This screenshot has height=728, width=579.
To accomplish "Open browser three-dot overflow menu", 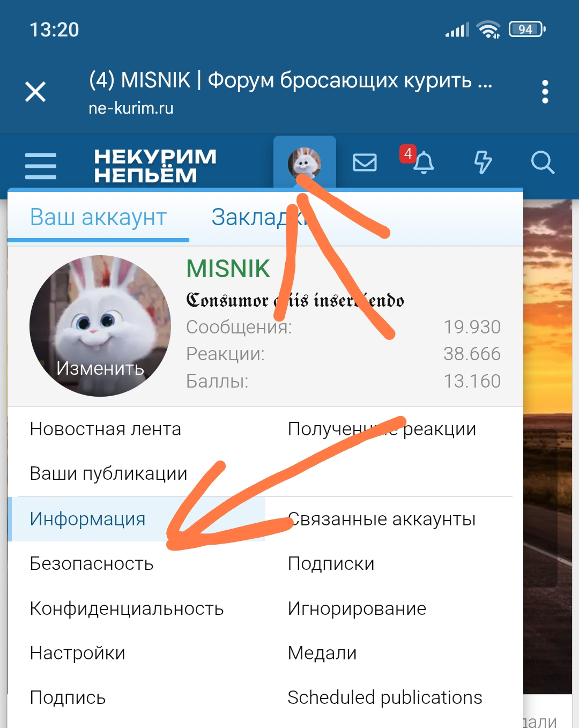I will click(545, 92).
